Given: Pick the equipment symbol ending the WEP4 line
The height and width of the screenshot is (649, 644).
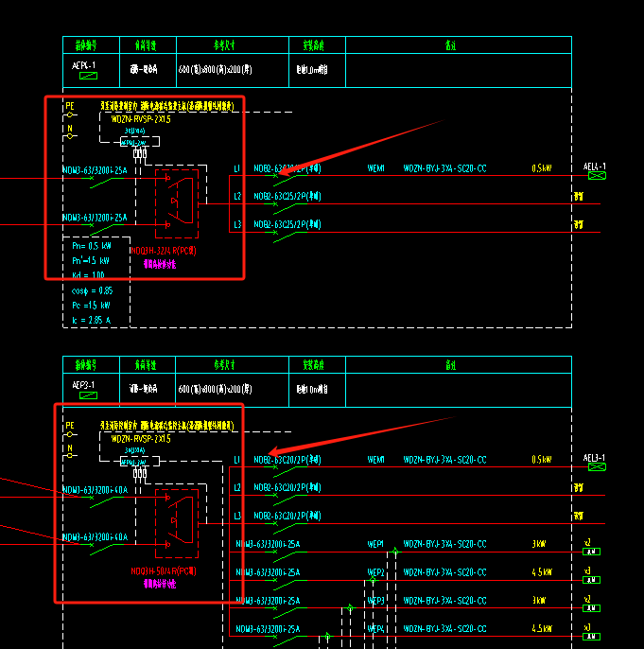Looking at the screenshot, I should point(591,636).
